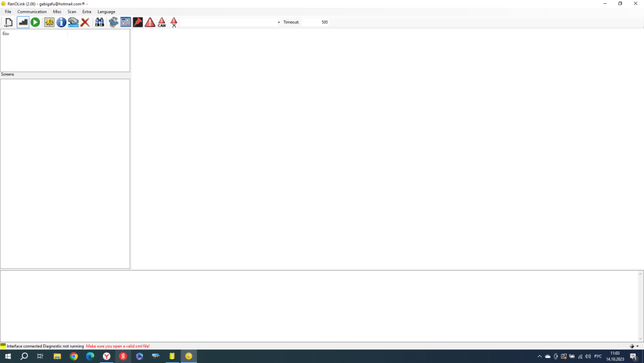Click the new document icon in toolbar
Viewport: 644px width, 363px height.
tap(8, 23)
